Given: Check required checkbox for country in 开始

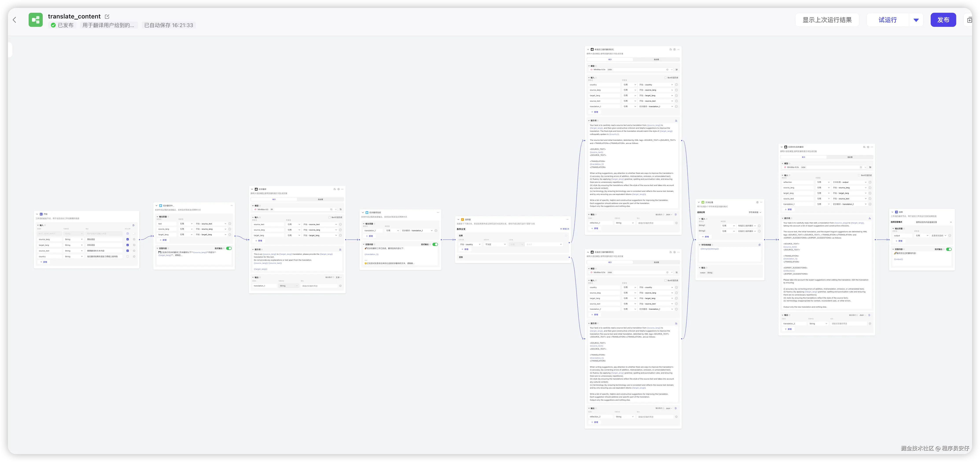Looking at the screenshot, I should (127, 257).
